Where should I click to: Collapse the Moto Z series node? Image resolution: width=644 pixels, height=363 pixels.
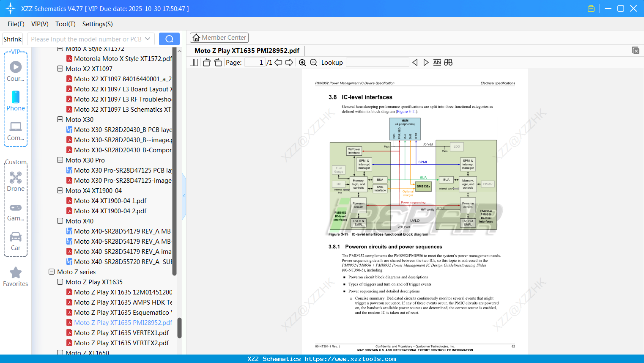52,272
